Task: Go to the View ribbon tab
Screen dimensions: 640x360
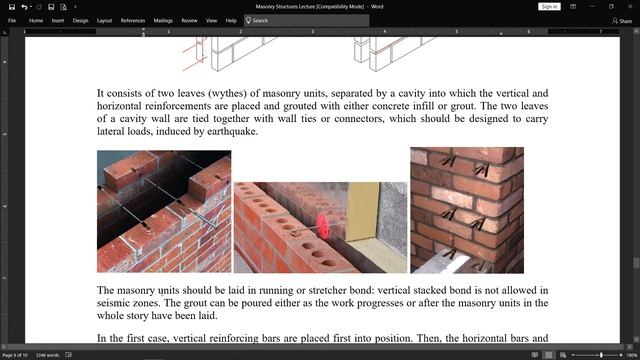Action: [211, 20]
